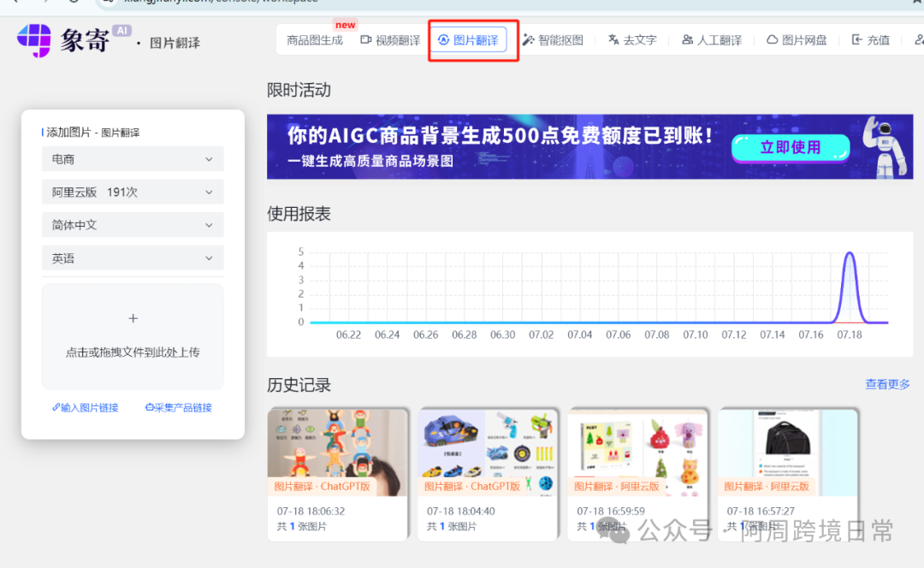This screenshot has height=568, width=924.
Task: Click the translate icon beside 去文字
Action: coord(613,39)
